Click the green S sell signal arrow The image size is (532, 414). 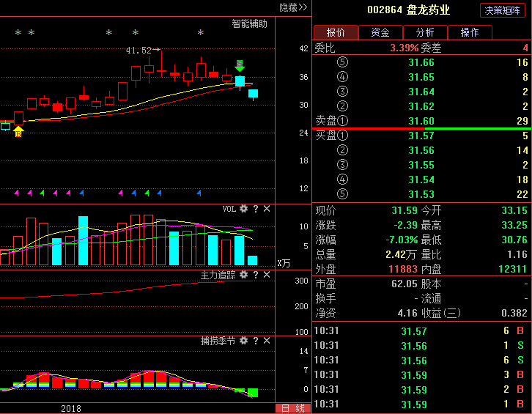click(x=240, y=66)
